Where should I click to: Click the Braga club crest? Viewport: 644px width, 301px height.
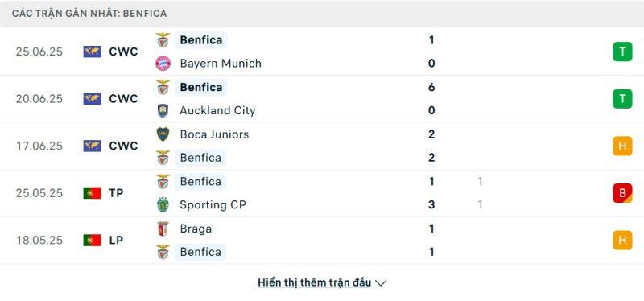tap(163, 229)
